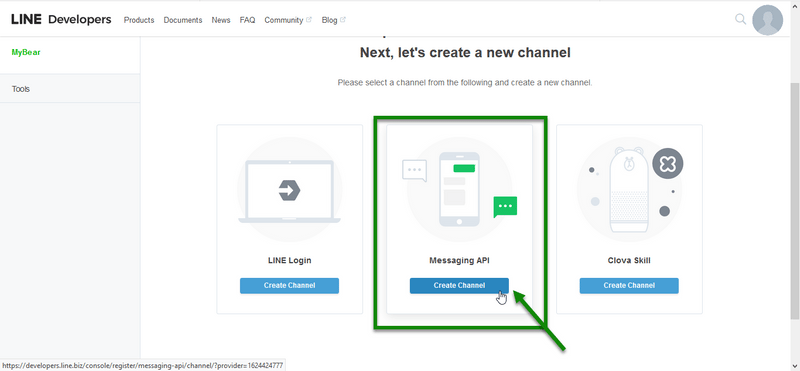Viewport: 800px width, 371px height.
Task: Click the Messaging API phone illustration
Action: (459, 189)
